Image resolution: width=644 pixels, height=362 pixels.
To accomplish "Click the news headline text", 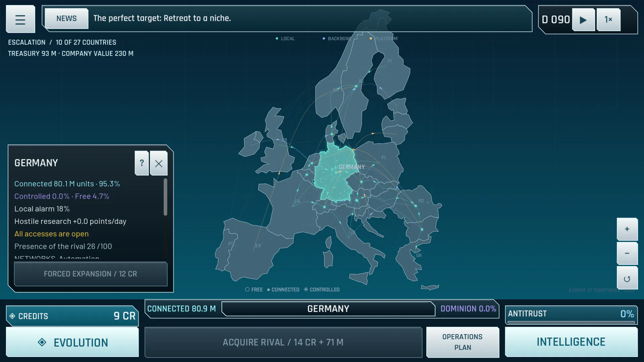I will 162,18.
